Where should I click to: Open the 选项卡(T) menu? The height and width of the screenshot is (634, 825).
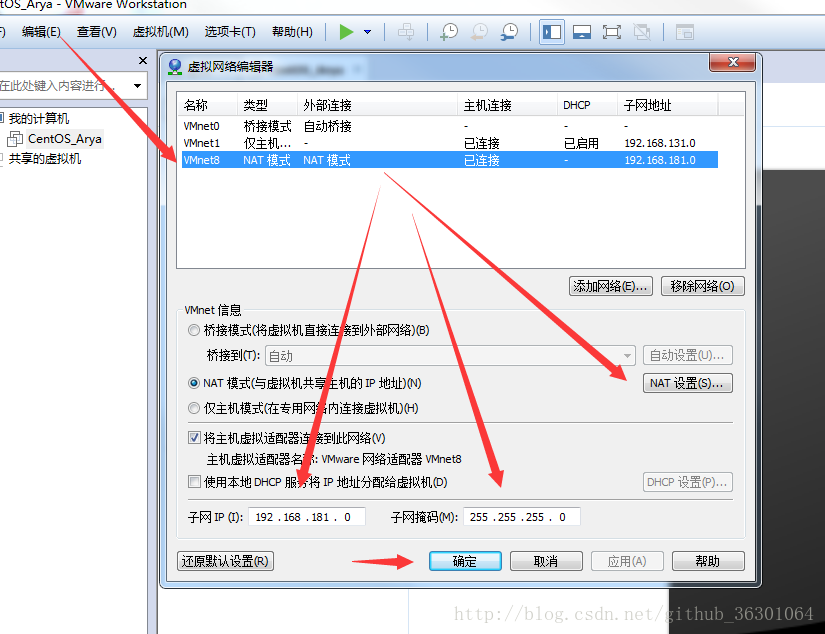click(230, 32)
